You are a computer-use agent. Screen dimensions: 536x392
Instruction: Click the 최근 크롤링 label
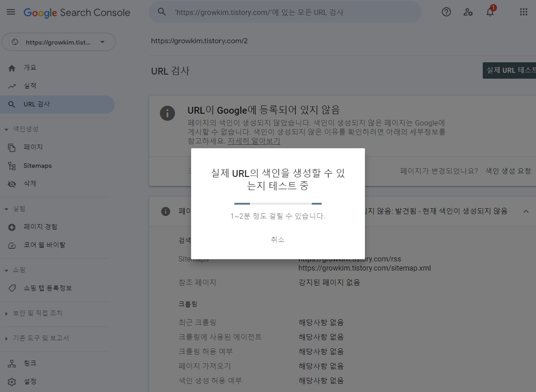click(197, 322)
